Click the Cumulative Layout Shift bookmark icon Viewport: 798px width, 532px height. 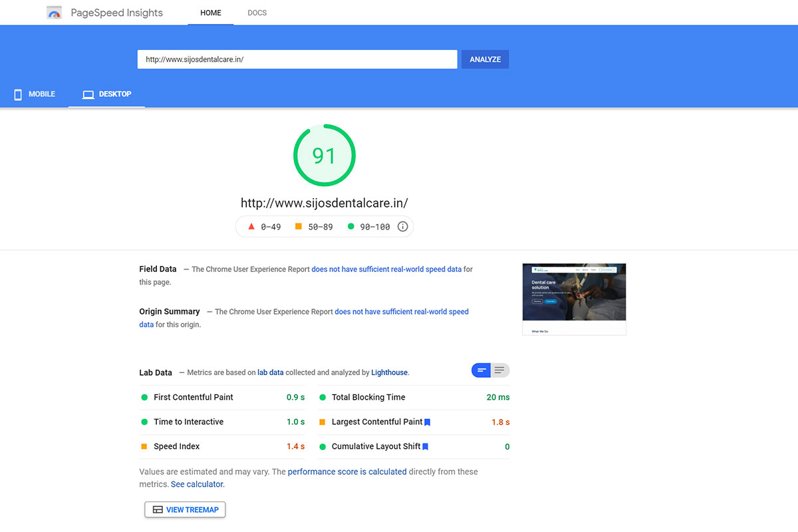[x=426, y=447]
